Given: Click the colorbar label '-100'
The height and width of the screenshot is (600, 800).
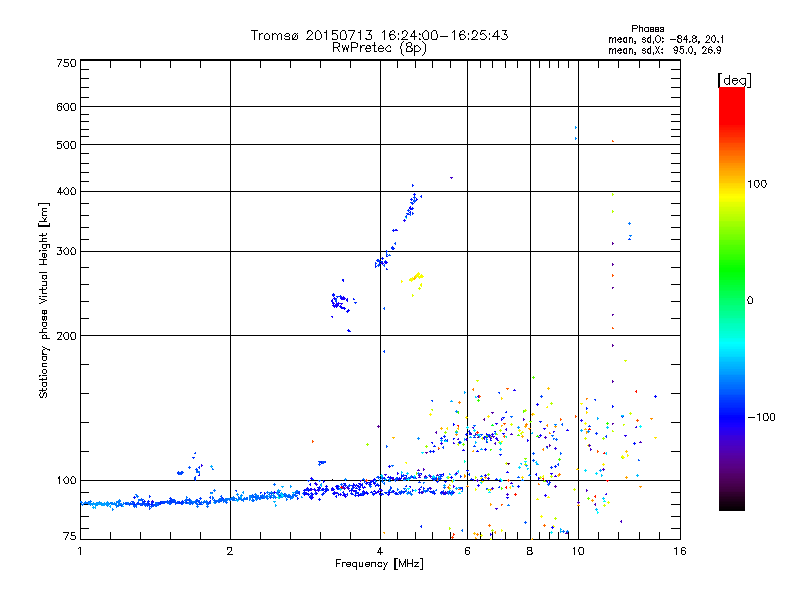Looking at the screenshot, I should tap(762, 417).
